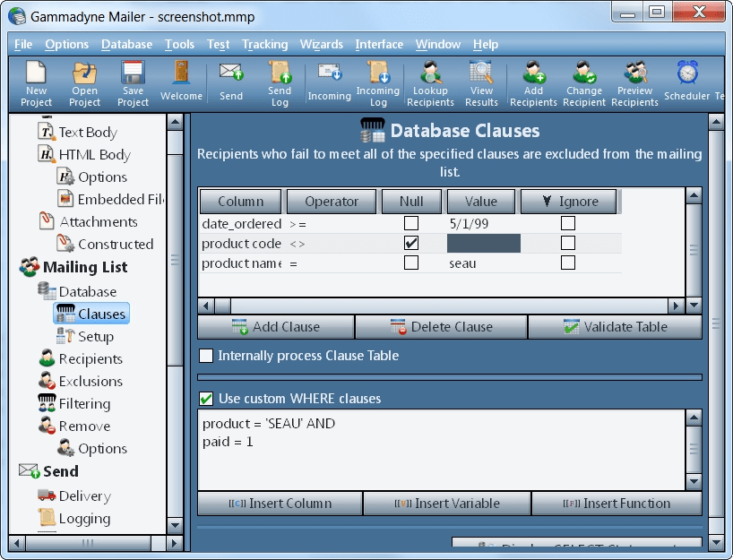Check Ignore for date_ordered row

pyautogui.click(x=568, y=223)
